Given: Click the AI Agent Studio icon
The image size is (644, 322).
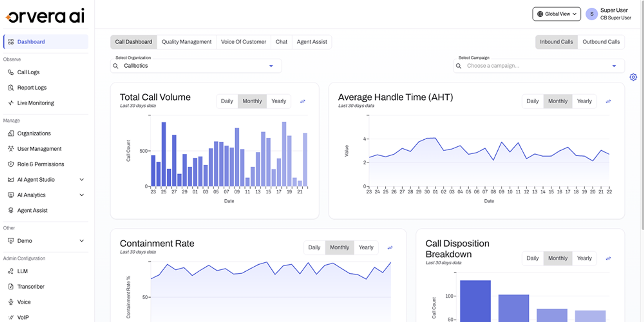Looking at the screenshot, I should tap(11, 179).
